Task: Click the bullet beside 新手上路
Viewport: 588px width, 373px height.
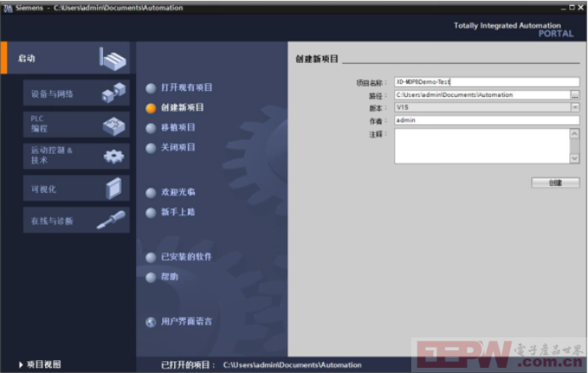Action: 150,212
